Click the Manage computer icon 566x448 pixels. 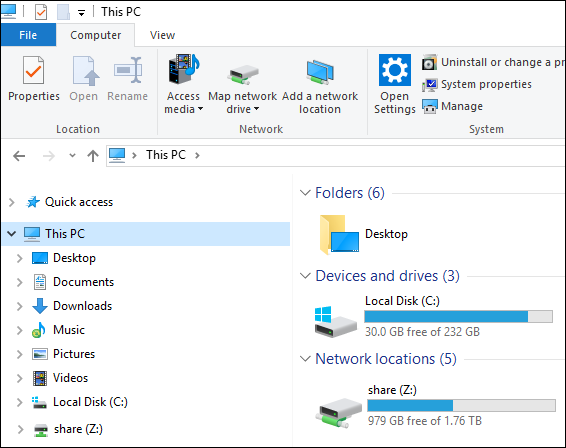(430, 106)
